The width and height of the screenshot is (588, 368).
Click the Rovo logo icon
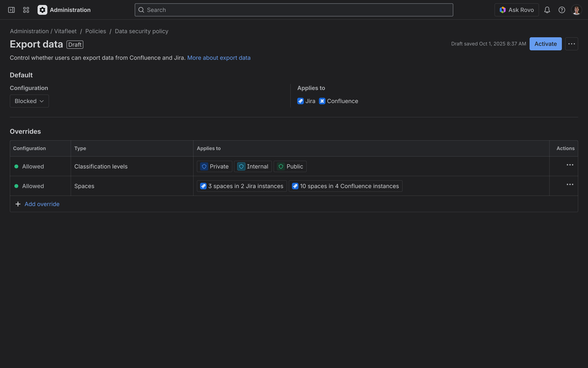pyautogui.click(x=503, y=10)
